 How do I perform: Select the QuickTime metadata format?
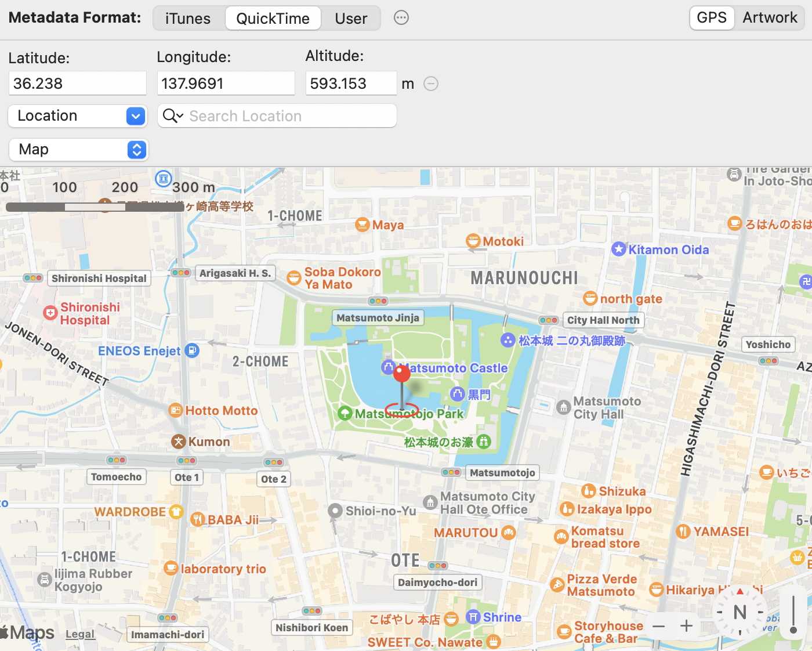pos(273,18)
